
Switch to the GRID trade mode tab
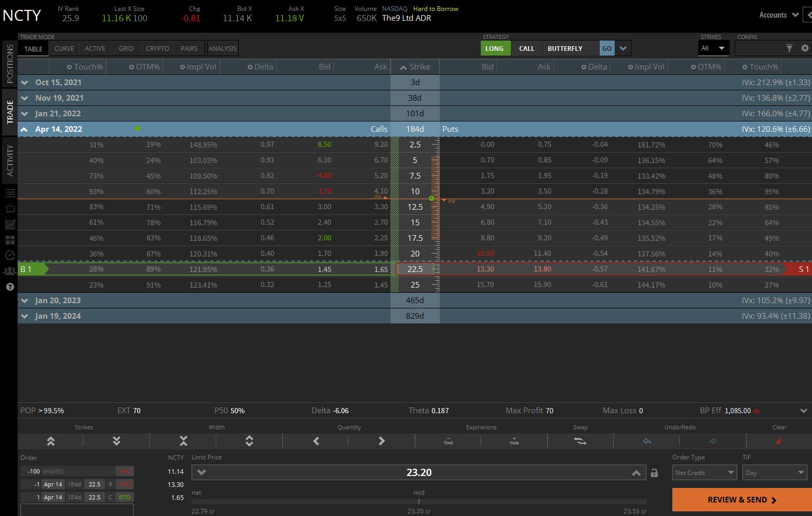(126, 48)
